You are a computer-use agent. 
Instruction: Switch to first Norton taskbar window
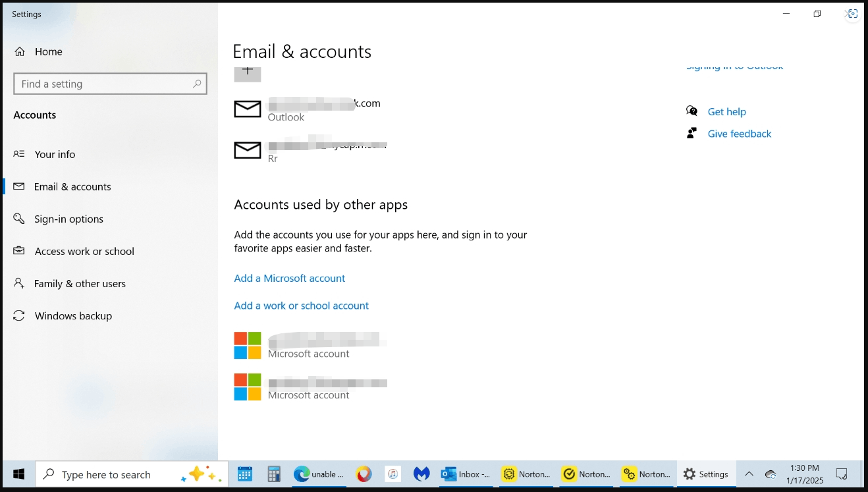pos(527,474)
